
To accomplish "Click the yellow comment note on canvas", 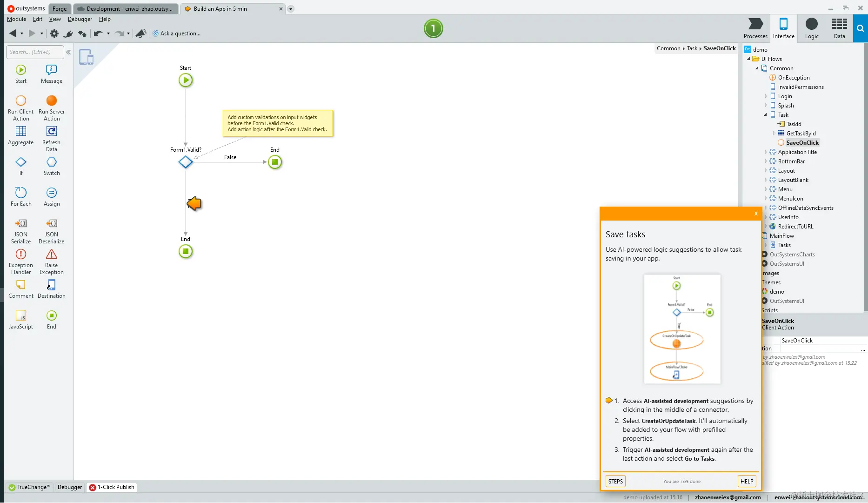I will point(278,123).
